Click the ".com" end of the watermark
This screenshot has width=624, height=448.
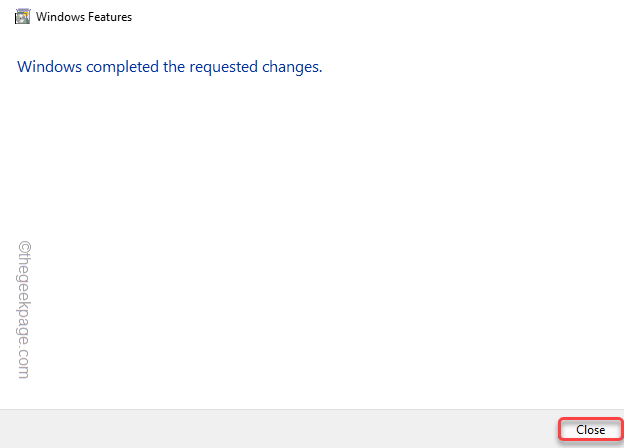24,363
